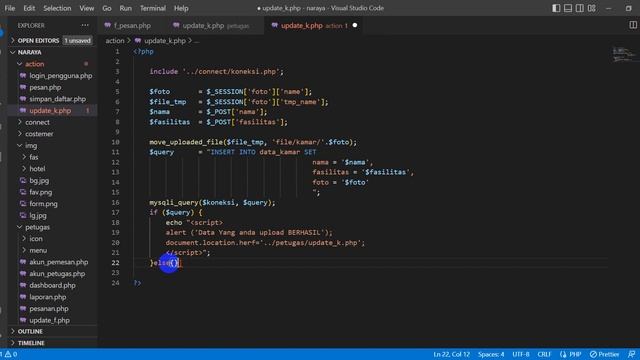Change UTF-8 encoding in status bar
Viewport: 640px width, 360px height.
521,354
